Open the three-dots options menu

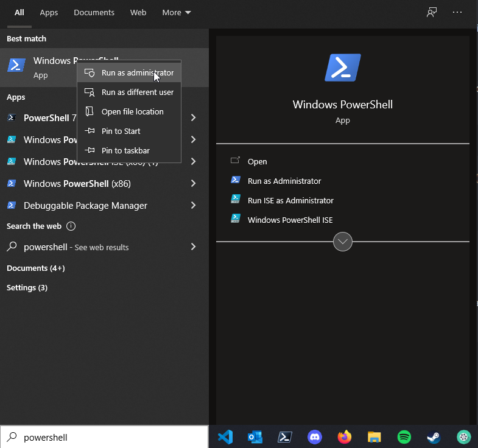[457, 12]
